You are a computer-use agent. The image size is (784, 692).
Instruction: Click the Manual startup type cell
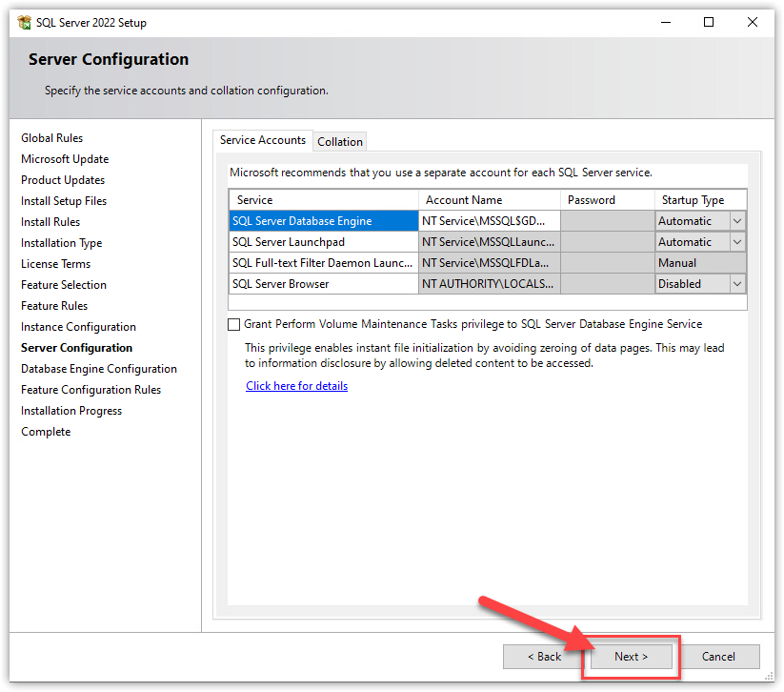[700, 263]
